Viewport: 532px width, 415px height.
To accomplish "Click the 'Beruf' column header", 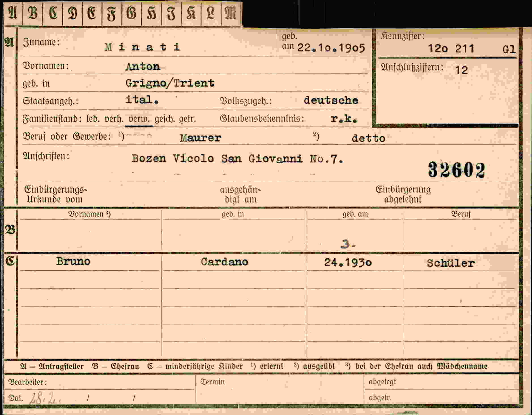I will [461, 214].
